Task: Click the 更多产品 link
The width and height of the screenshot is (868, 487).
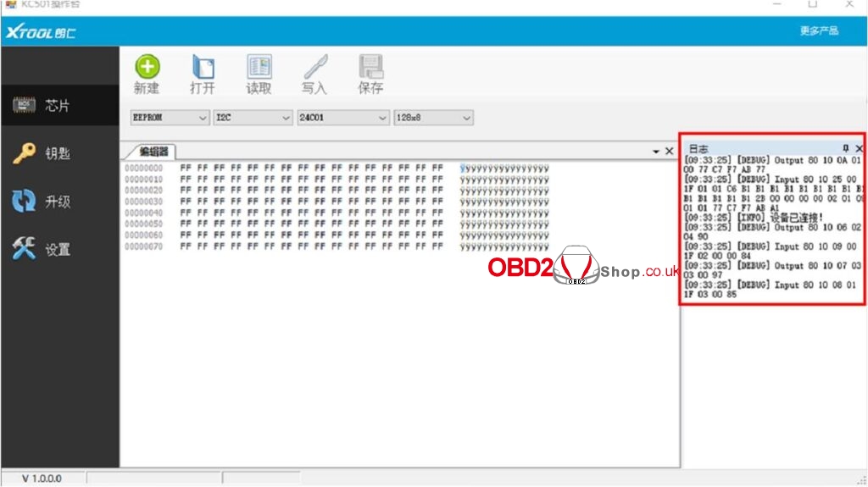Action: [x=819, y=31]
